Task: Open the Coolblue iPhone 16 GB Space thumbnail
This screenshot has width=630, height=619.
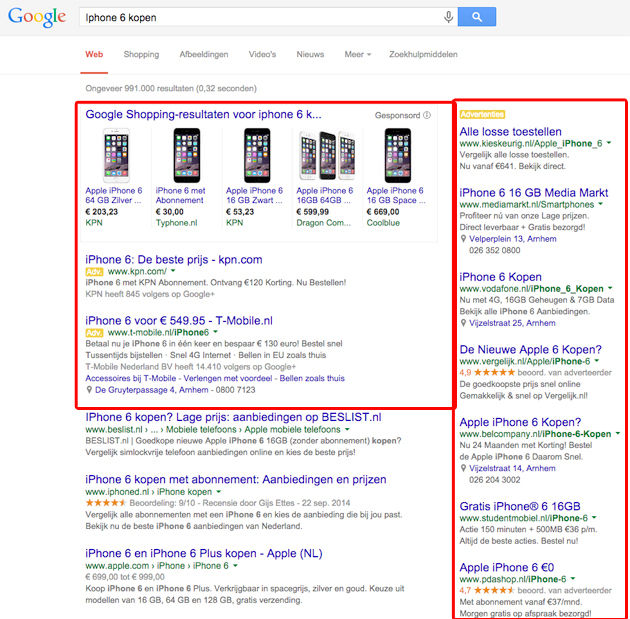Action: (x=398, y=155)
